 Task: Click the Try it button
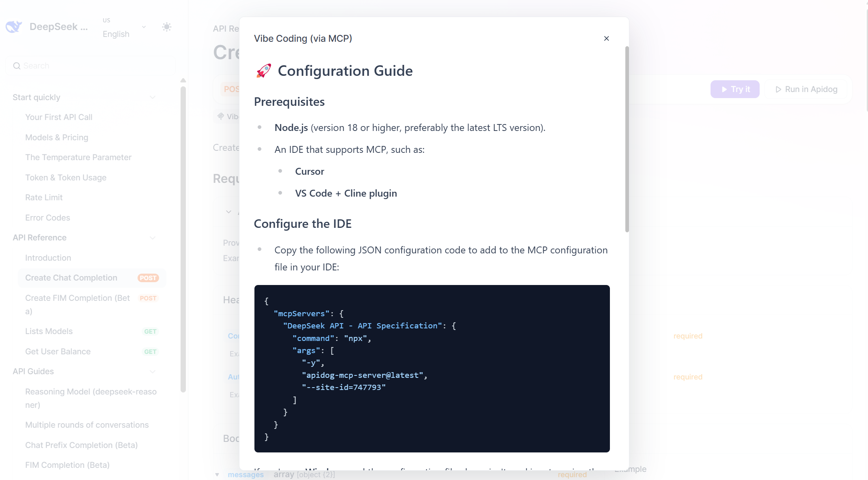coord(735,89)
